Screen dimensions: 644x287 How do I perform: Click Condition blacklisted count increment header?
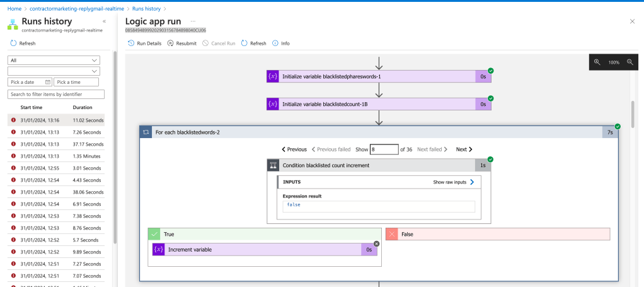click(x=379, y=165)
